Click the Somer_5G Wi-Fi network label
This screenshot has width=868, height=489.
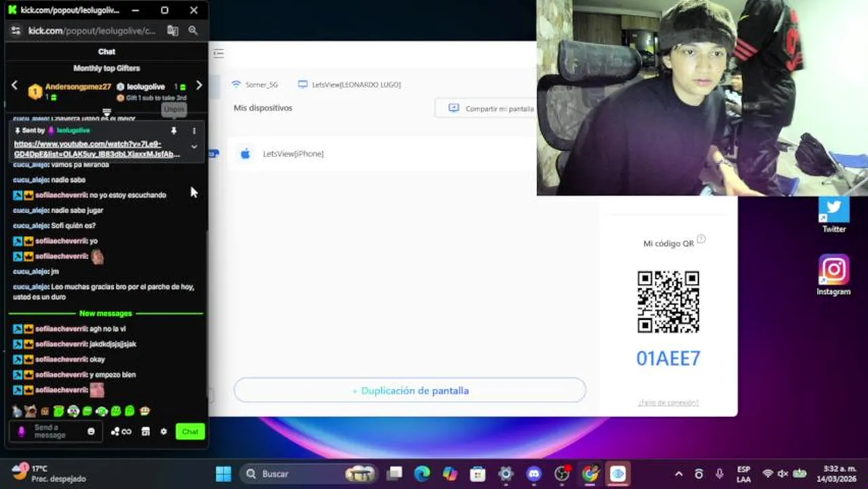pyautogui.click(x=261, y=85)
